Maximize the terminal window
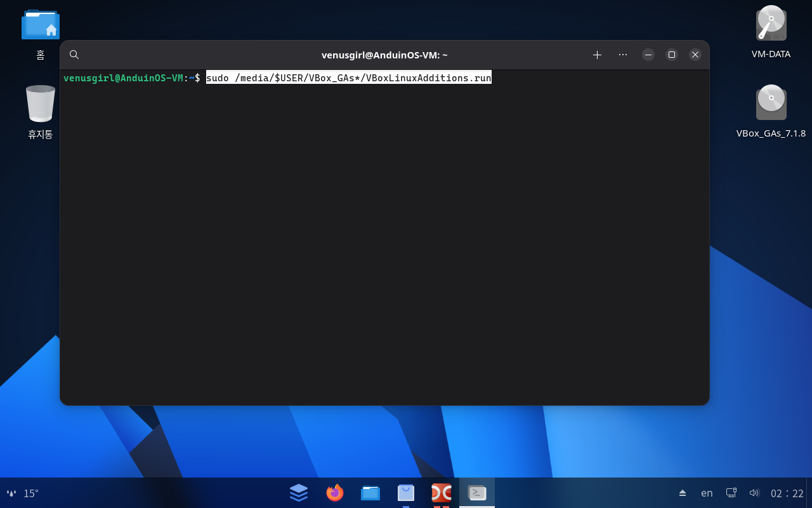This screenshot has width=812, height=508. [672, 55]
